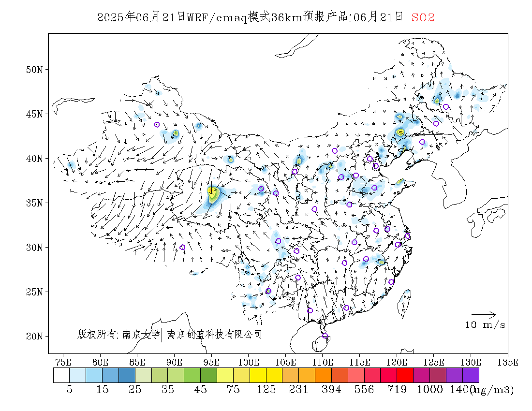
Task: Select the 40N latitude label
Action: [35, 159]
